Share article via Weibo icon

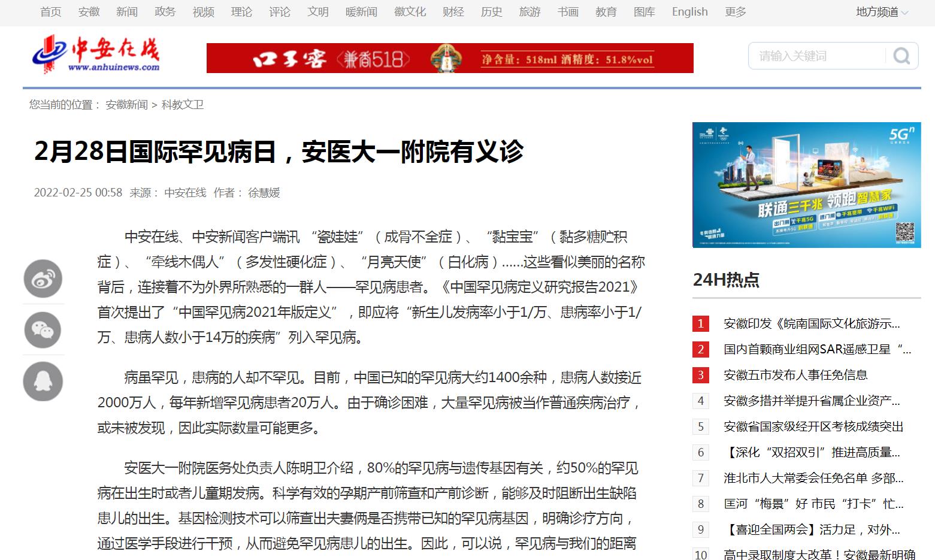click(43, 279)
